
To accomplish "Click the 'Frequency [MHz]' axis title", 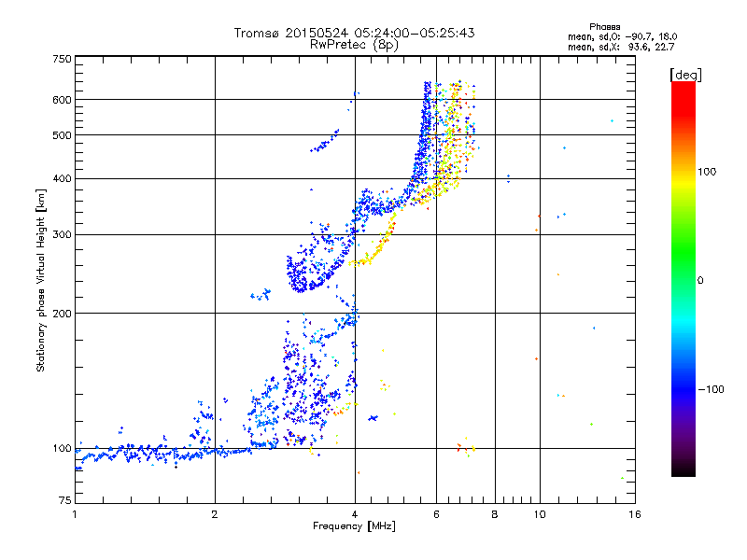I will [x=355, y=526].
